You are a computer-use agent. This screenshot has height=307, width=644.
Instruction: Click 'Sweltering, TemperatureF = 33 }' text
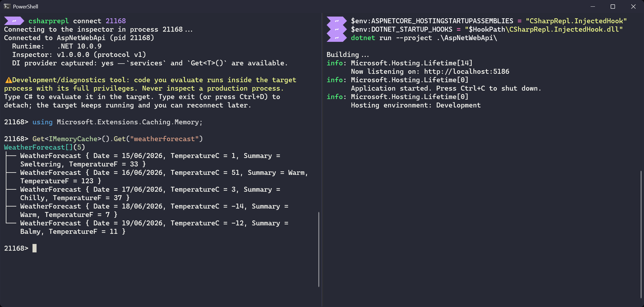tap(83, 164)
